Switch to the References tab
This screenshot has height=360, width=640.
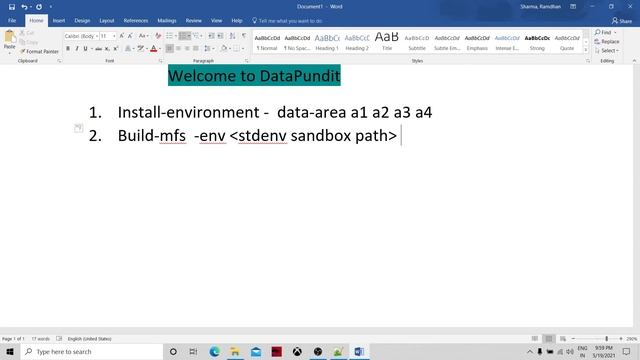click(136, 20)
